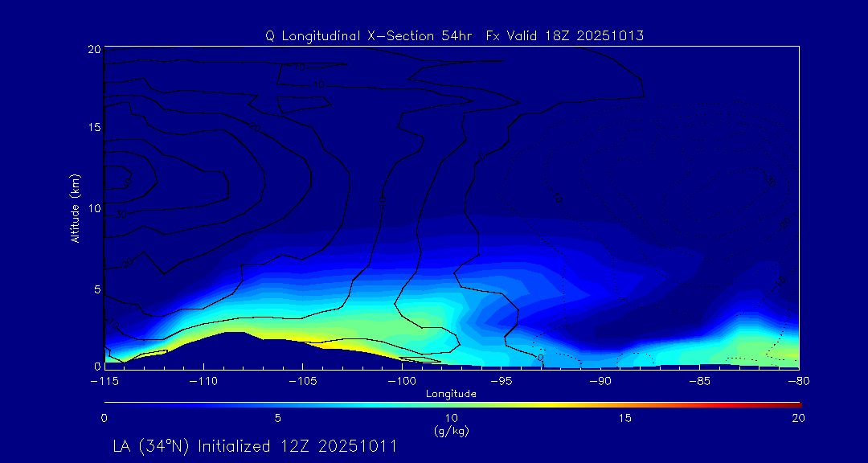Click the rainbow humidity color bar
The height and width of the screenshot is (463, 868).
click(x=452, y=405)
